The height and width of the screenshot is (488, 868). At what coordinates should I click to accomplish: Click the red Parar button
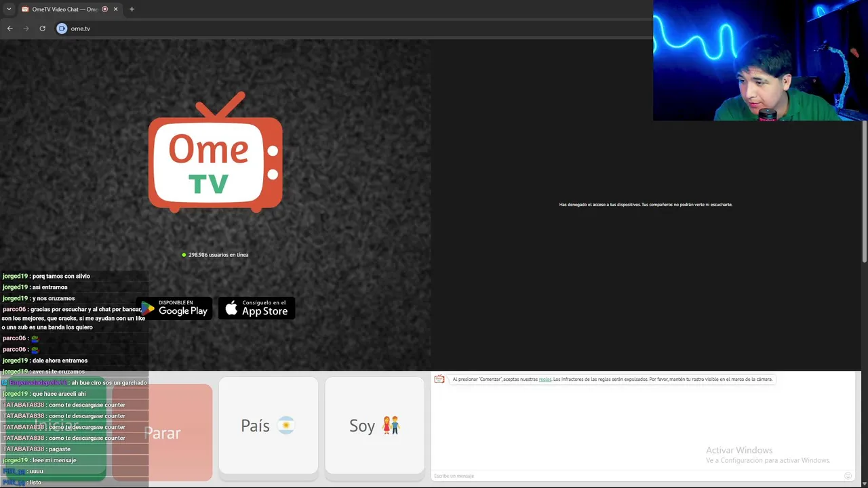162,432
